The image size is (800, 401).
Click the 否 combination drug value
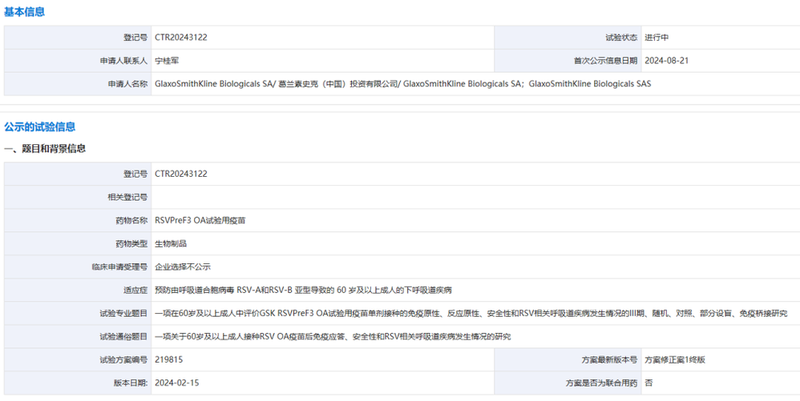pos(649,382)
